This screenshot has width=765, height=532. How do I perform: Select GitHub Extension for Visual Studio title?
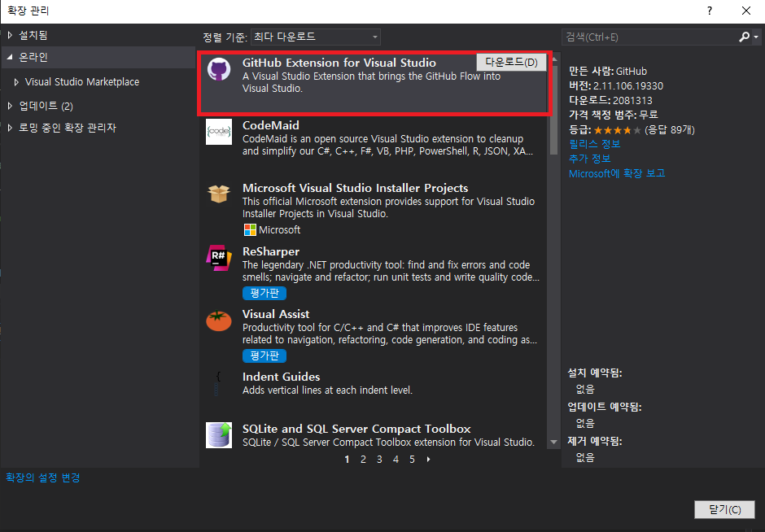(339, 63)
